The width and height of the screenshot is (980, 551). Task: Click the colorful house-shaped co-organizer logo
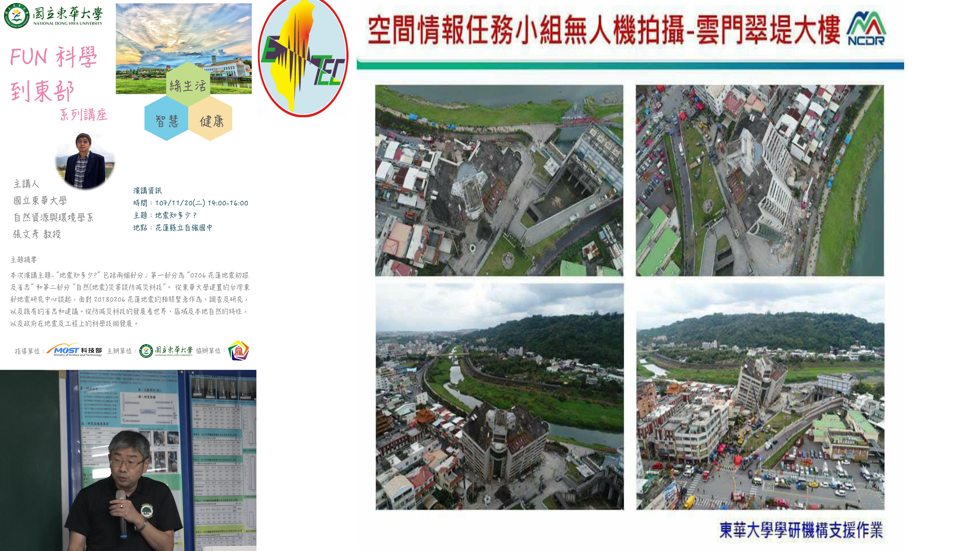pos(239,350)
